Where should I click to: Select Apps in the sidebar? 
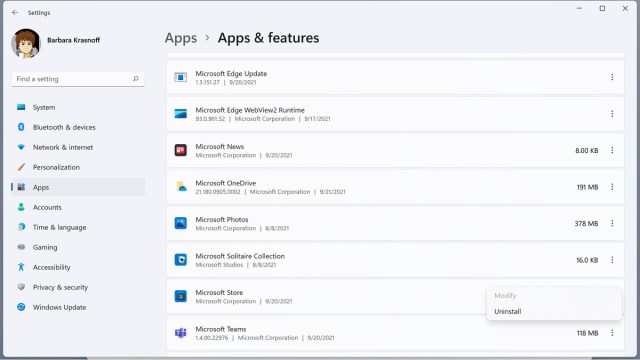78,187
